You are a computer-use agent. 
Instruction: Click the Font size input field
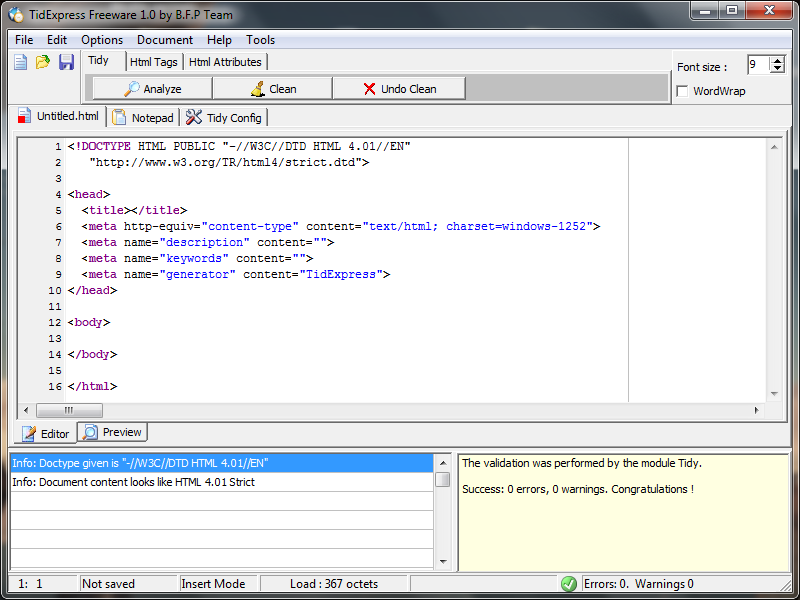pos(759,66)
